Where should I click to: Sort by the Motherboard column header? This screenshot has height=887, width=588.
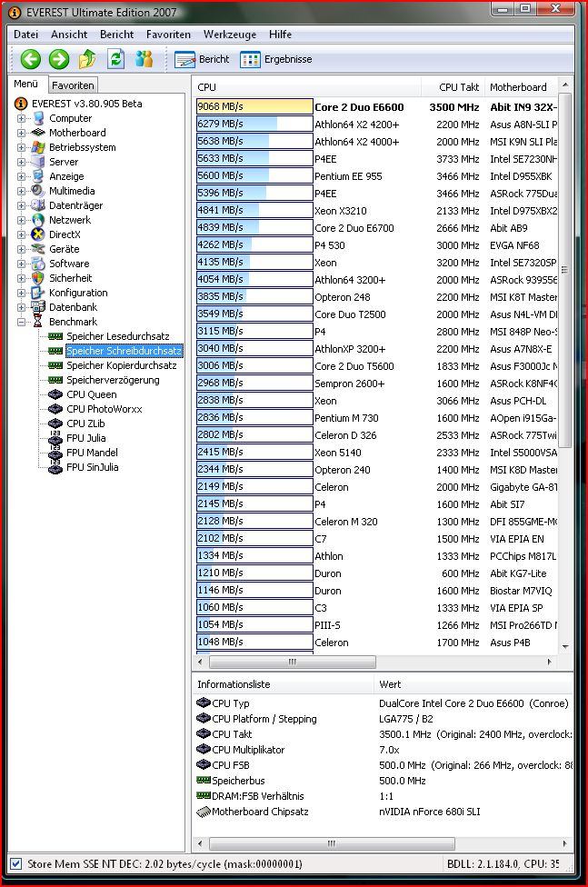point(521,87)
